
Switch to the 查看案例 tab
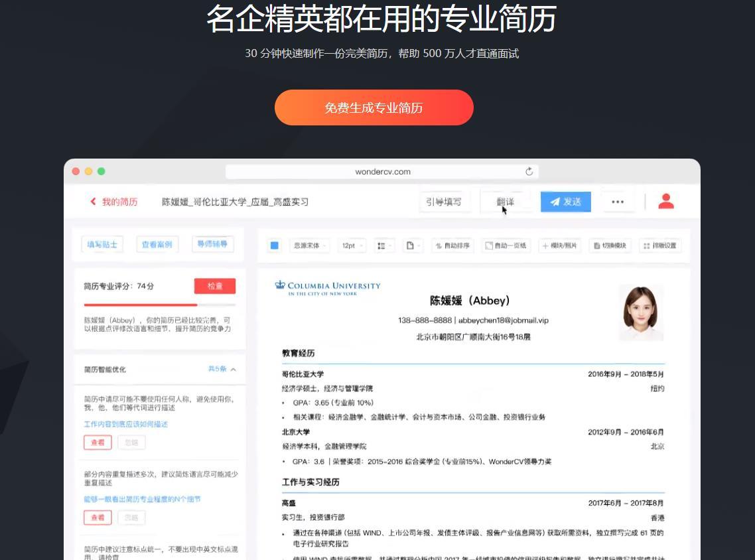tap(157, 245)
